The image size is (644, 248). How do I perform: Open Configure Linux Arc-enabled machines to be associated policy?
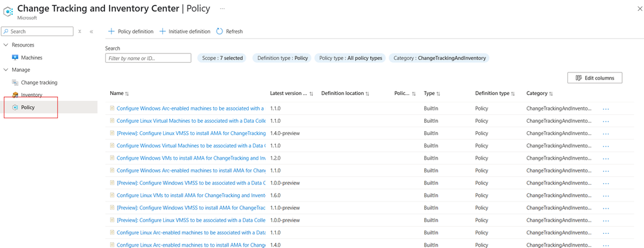[191, 232]
